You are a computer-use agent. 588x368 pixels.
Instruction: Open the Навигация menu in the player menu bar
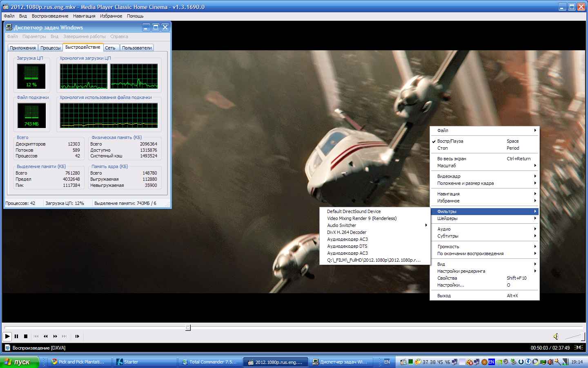[84, 16]
